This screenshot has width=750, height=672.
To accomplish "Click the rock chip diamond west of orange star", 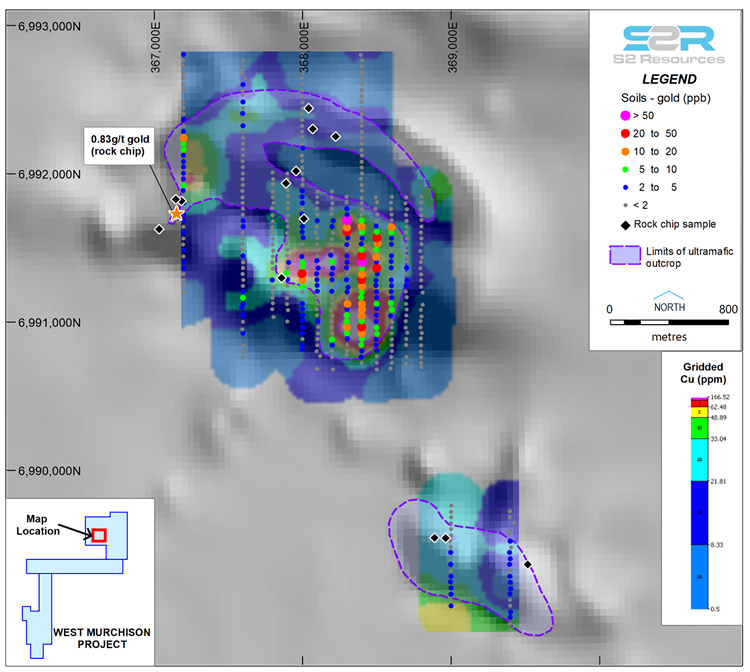I will pos(159,230).
